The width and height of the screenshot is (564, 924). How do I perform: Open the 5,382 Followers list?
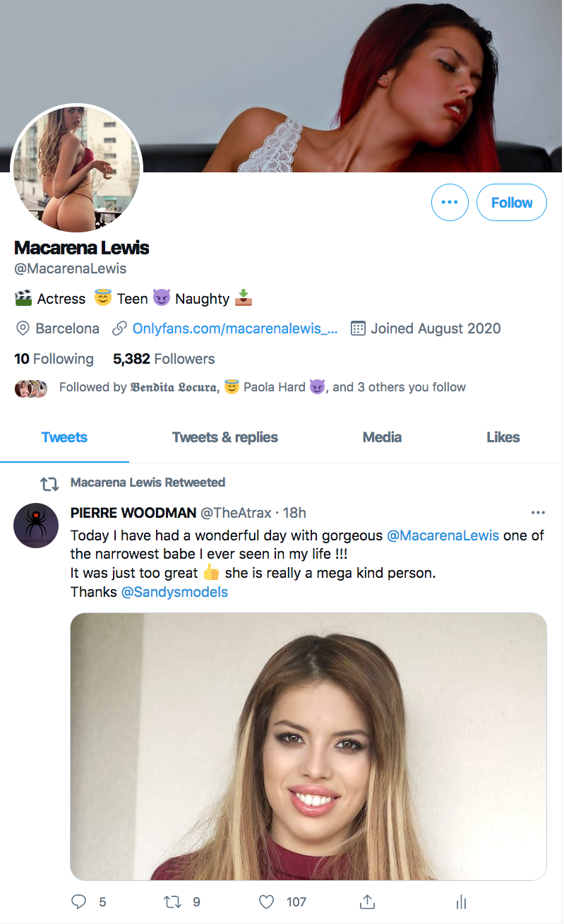click(164, 359)
